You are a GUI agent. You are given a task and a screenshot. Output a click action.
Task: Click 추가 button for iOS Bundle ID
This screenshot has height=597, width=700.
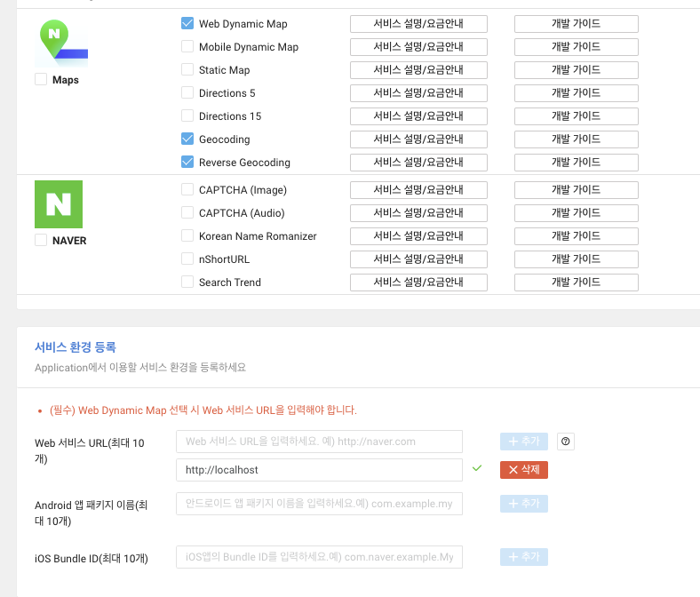click(x=523, y=557)
